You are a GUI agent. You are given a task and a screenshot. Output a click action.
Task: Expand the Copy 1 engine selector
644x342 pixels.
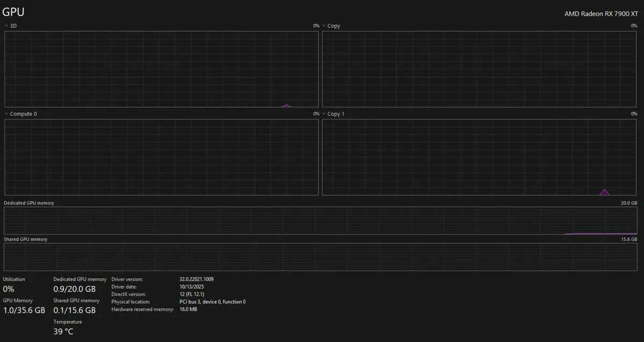point(324,114)
